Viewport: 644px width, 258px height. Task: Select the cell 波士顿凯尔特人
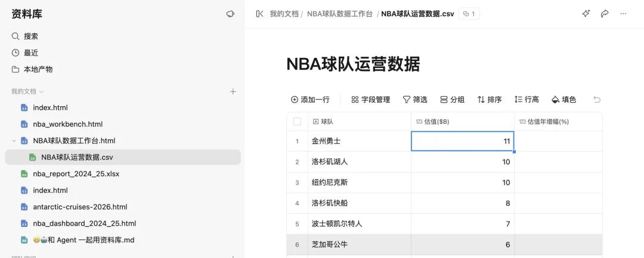[x=360, y=224]
